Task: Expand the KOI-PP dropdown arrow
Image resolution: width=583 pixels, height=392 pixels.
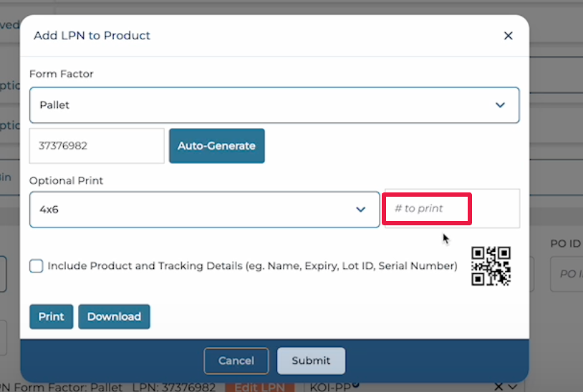Action: [514, 387]
